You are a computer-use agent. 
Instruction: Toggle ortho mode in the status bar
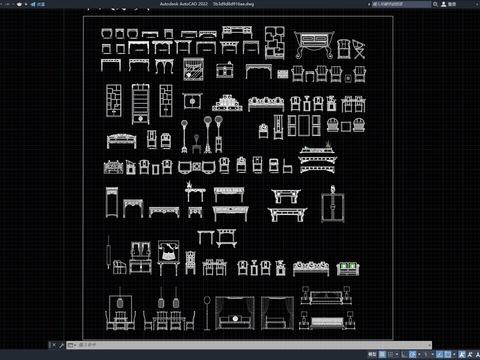point(404,354)
